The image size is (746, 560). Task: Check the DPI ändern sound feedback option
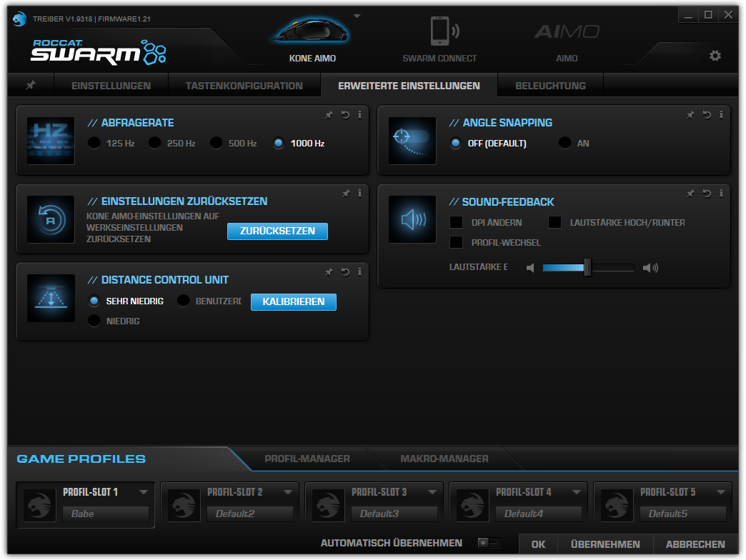(x=456, y=222)
